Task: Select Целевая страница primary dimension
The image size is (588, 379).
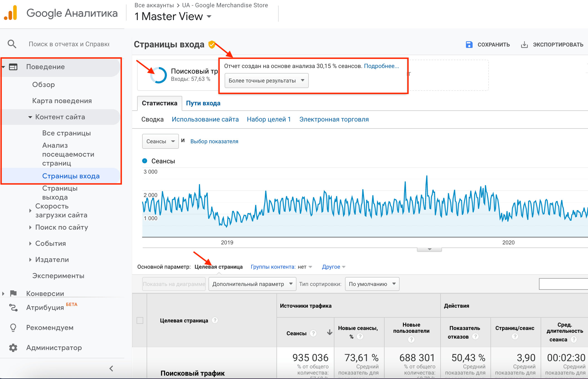Action: (218, 267)
